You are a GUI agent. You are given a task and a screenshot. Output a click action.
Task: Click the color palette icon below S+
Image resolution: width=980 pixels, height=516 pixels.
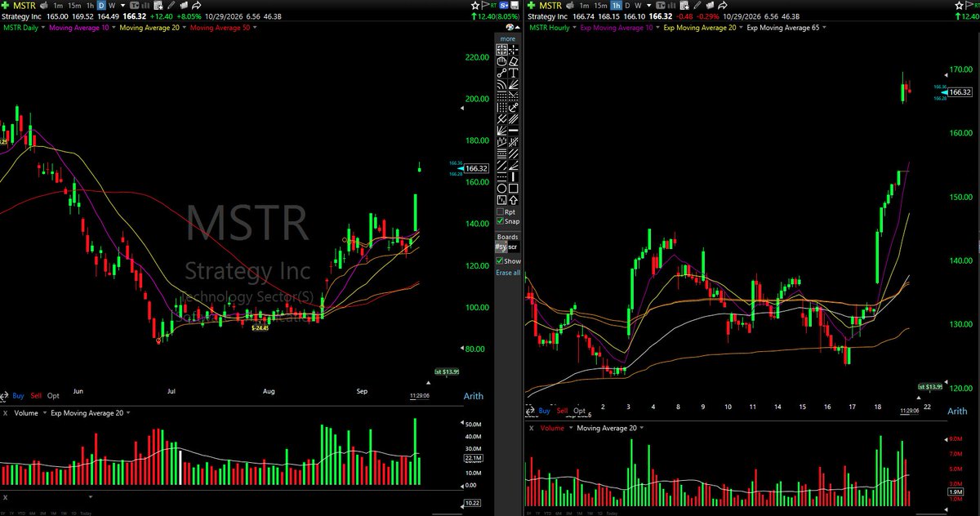(x=510, y=27)
